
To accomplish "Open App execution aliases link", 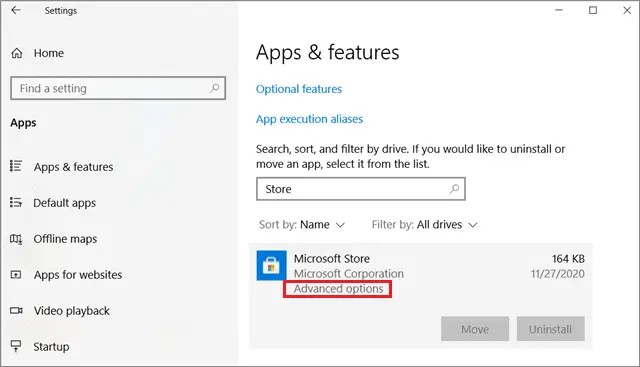I will pos(309,119).
